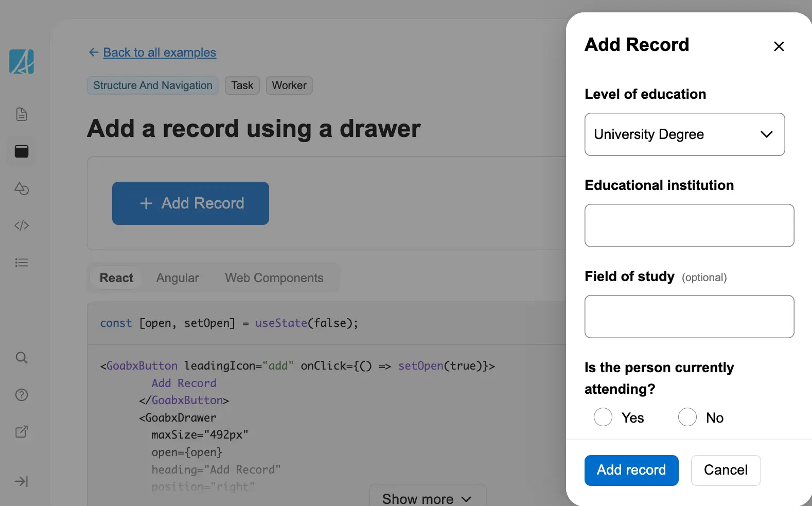Open the shapes icon in sidebar
This screenshot has height=506, width=812.
point(22,188)
